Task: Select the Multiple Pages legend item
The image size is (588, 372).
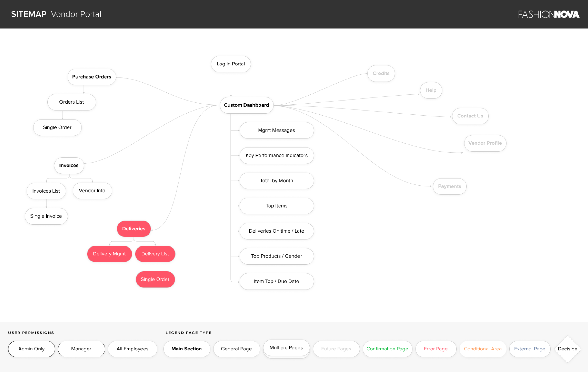Action: (286, 348)
